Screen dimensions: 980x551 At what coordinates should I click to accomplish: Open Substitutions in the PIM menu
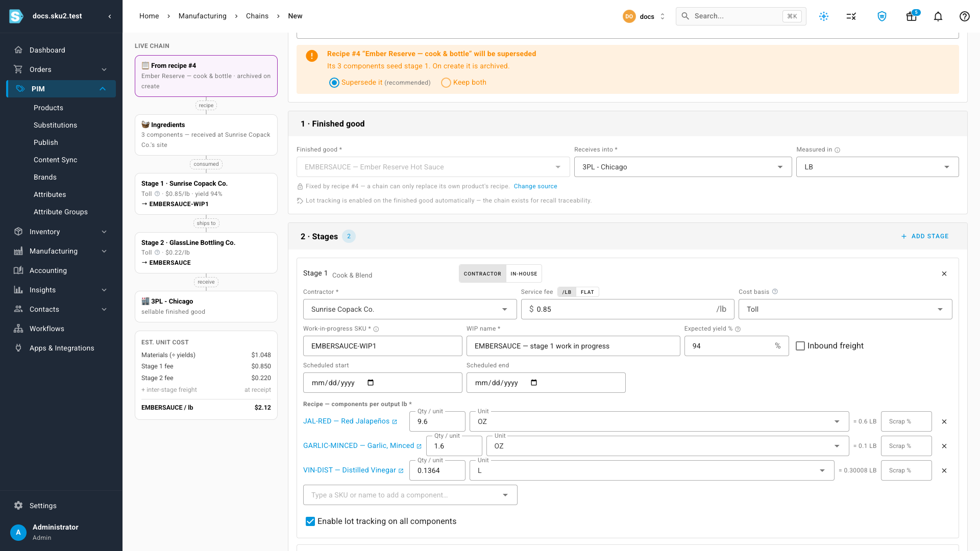tap(55, 125)
